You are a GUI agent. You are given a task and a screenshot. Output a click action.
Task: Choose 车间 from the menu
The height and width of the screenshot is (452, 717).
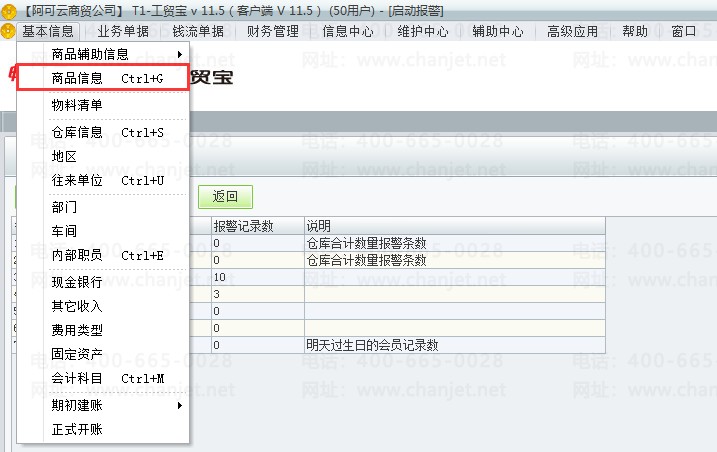pyautogui.click(x=103, y=231)
